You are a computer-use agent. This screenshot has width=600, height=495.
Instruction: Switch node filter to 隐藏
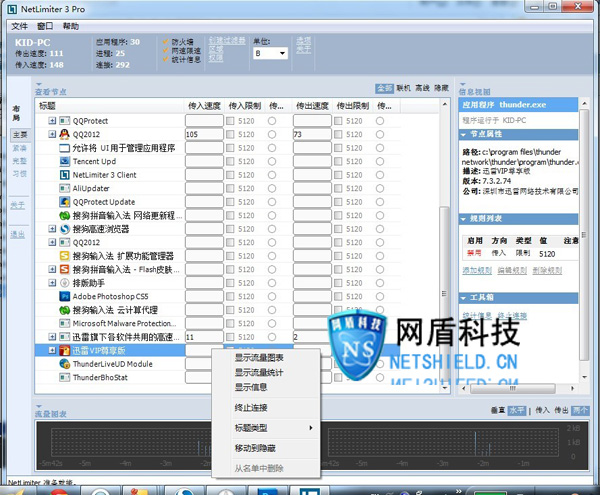(441, 88)
